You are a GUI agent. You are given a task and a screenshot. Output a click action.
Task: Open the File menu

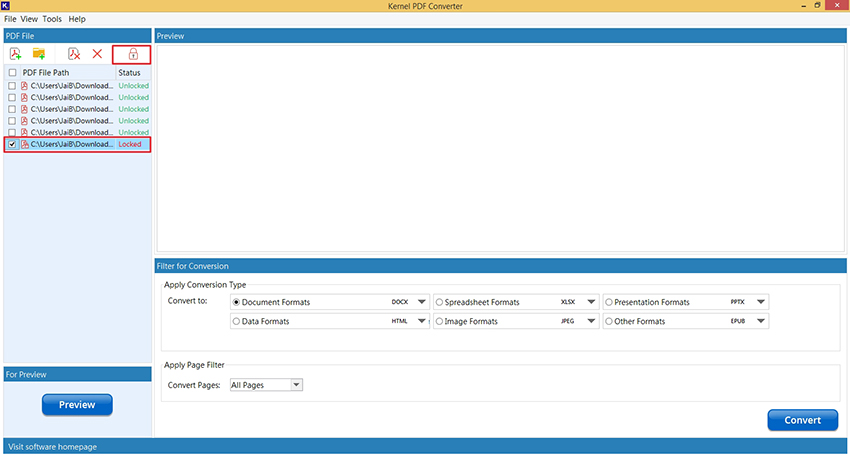click(x=10, y=19)
